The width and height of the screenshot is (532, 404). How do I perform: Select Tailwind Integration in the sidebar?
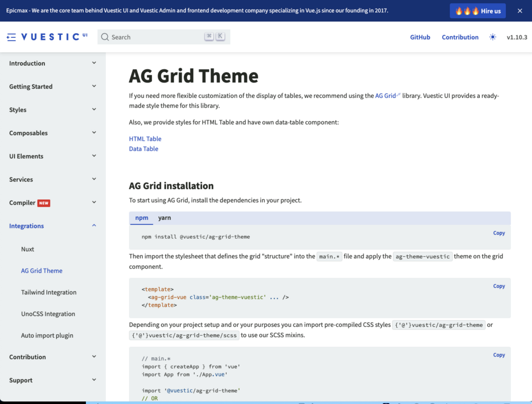pos(48,292)
